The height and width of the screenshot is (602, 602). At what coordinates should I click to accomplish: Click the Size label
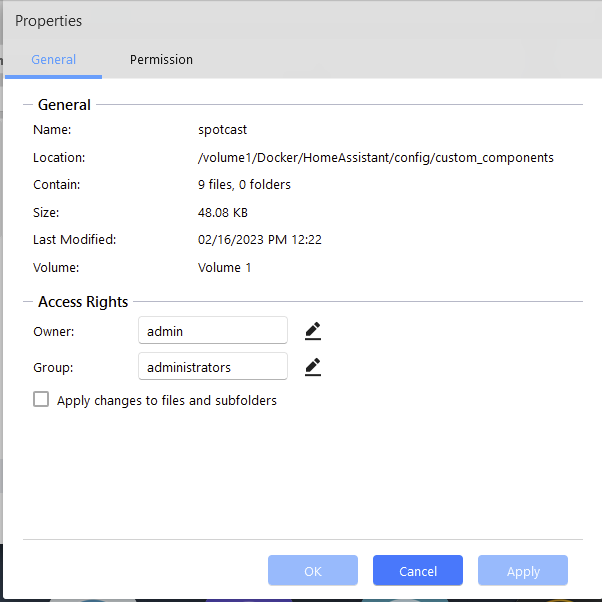click(46, 213)
